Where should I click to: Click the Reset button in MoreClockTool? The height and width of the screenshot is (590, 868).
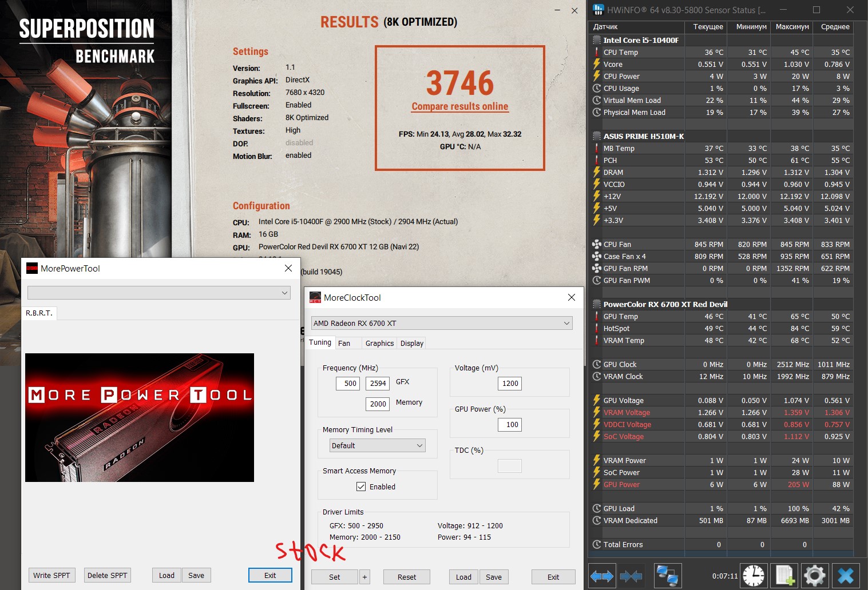point(407,577)
